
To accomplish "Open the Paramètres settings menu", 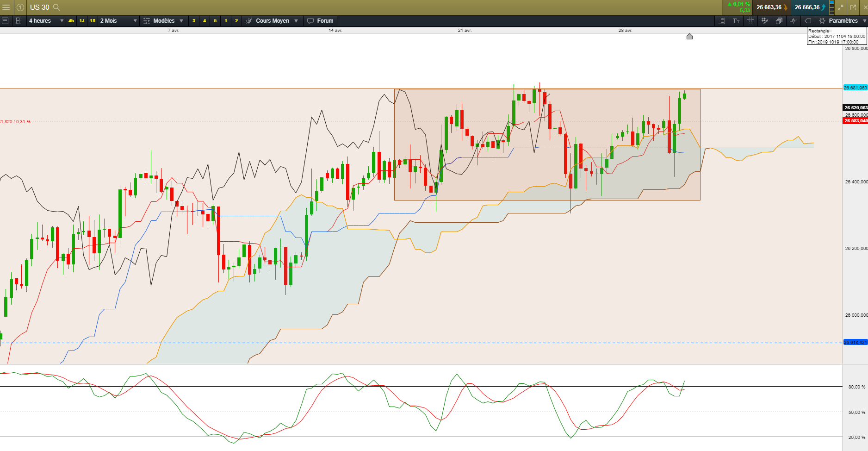I will 843,21.
